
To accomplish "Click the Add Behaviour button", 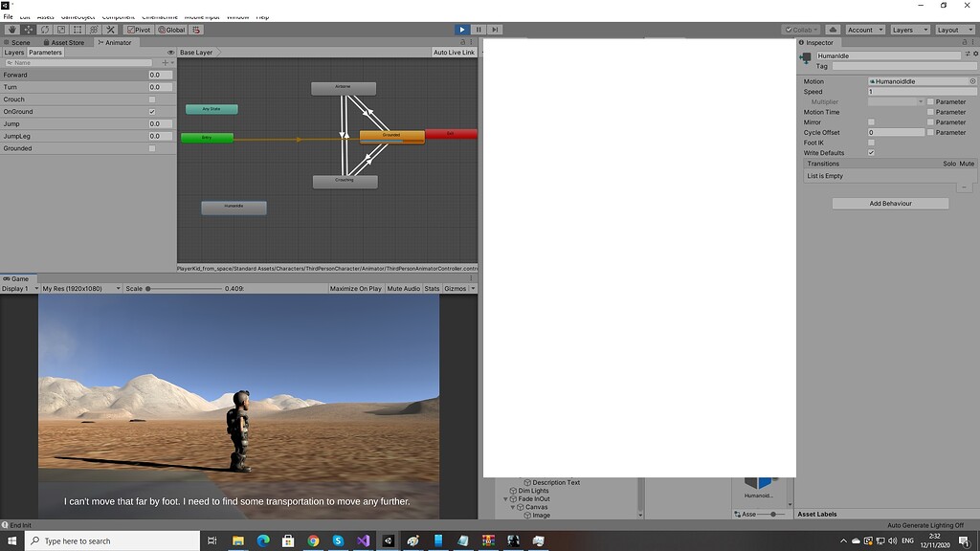I will tap(889, 203).
